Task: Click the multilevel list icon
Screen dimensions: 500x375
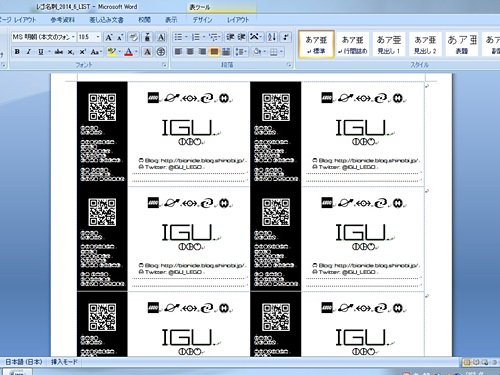Action: [x=213, y=37]
